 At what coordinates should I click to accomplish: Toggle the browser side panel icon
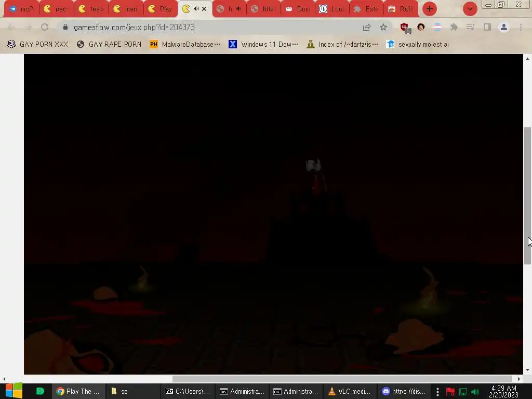point(487,27)
